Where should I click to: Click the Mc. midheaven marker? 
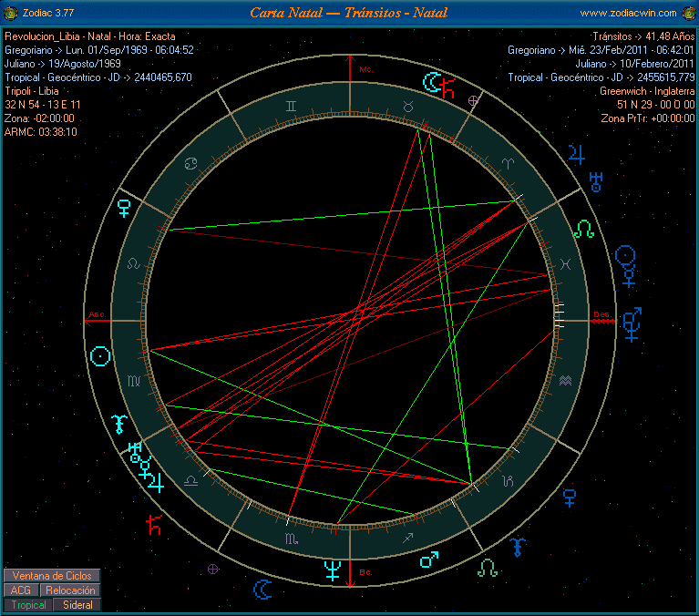[x=366, y=69]
